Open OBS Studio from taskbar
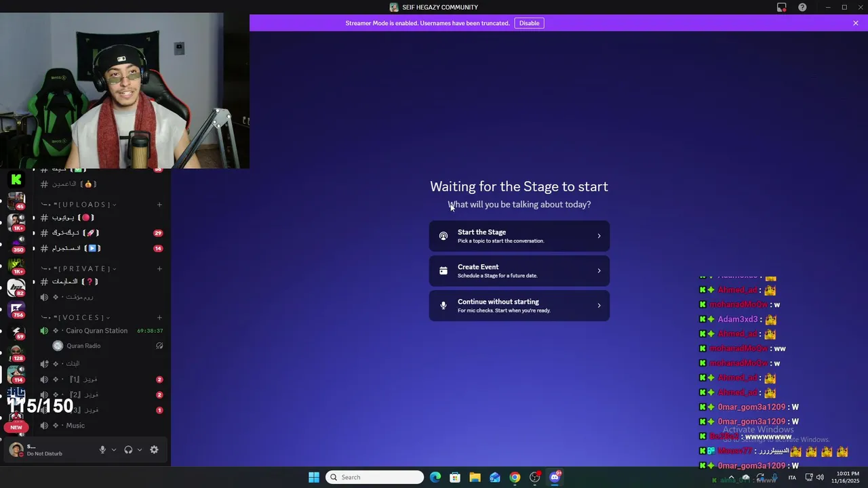The image size is (868, 488). click(535, 477)
